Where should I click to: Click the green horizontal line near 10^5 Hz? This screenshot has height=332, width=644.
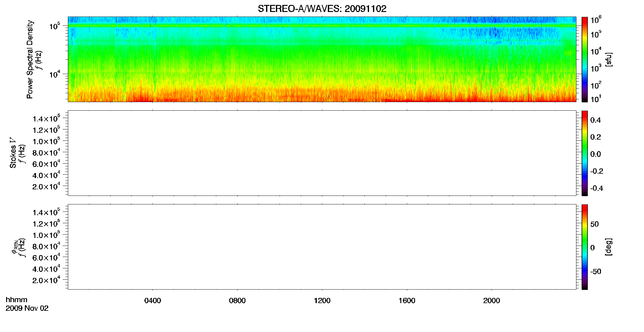322,26
